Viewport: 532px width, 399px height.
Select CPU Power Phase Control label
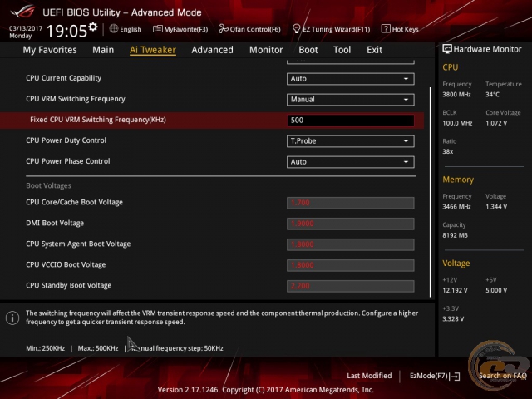68,160
